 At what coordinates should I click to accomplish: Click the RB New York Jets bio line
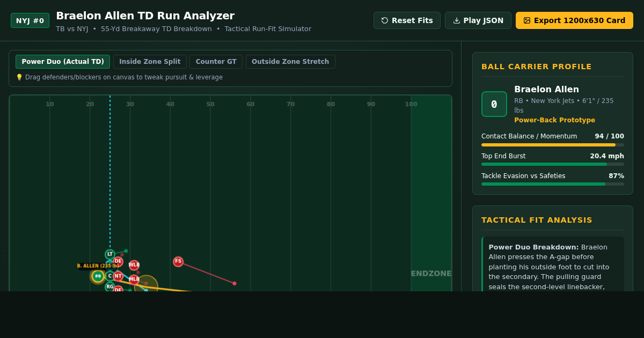tap(563, 106)
